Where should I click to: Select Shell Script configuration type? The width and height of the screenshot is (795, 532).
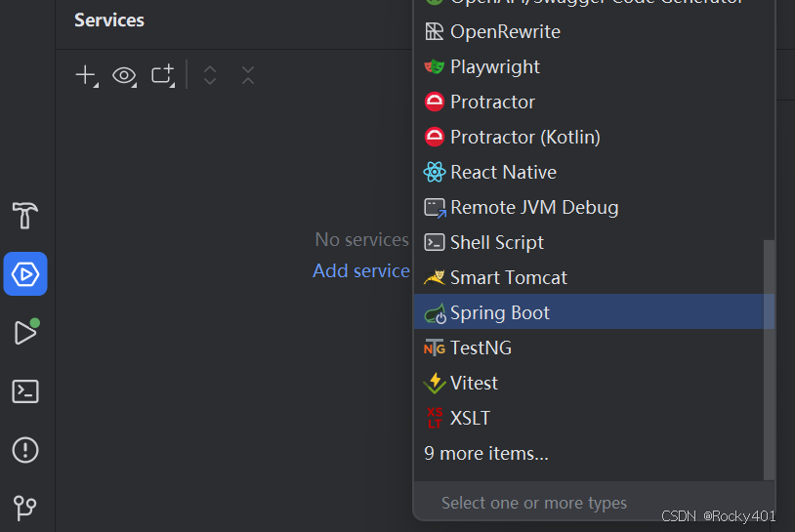tap(496, 242)
